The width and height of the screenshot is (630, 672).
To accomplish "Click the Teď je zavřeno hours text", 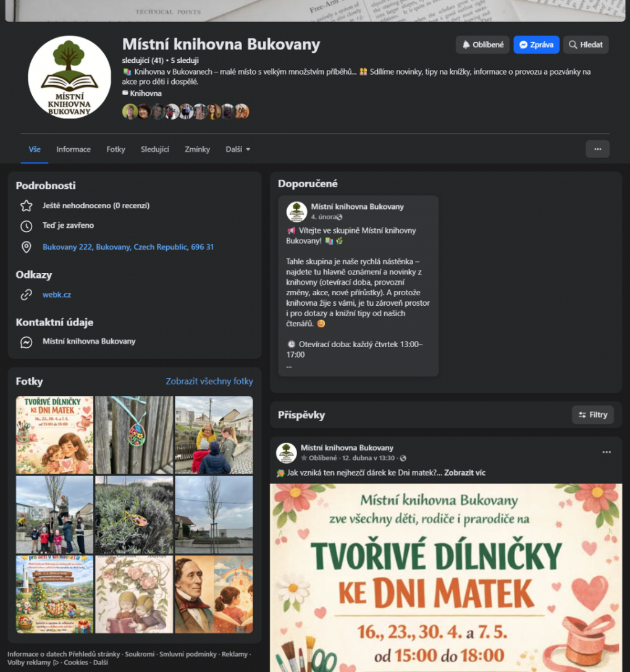I will tap(68, 225).
